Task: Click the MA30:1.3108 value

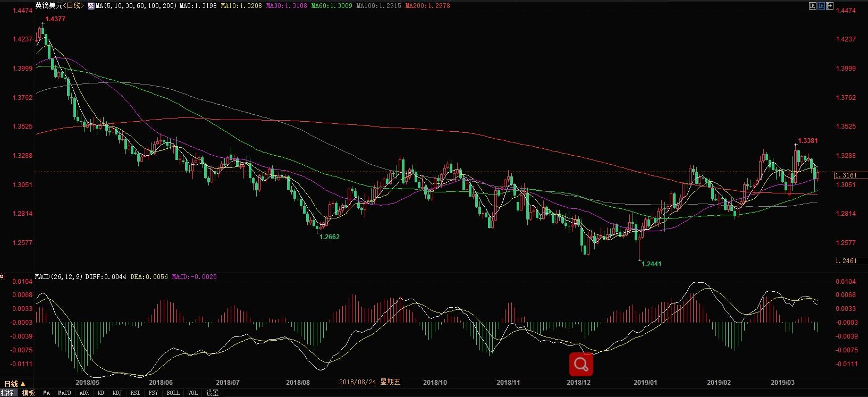Action: (x=286, y=6)
